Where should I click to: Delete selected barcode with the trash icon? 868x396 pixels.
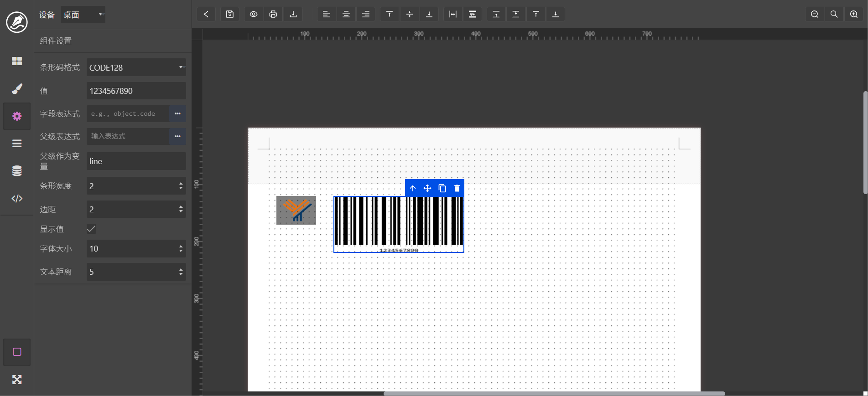[x=457, y=188]
